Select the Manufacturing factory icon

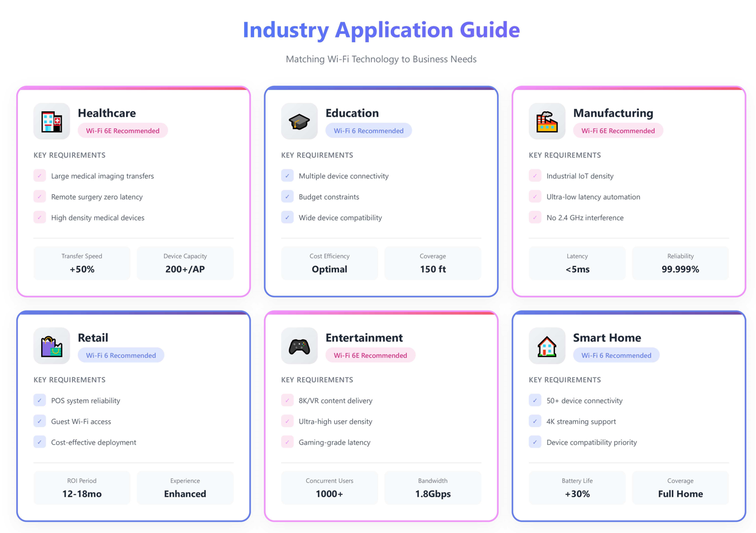[x=547, y=121]
